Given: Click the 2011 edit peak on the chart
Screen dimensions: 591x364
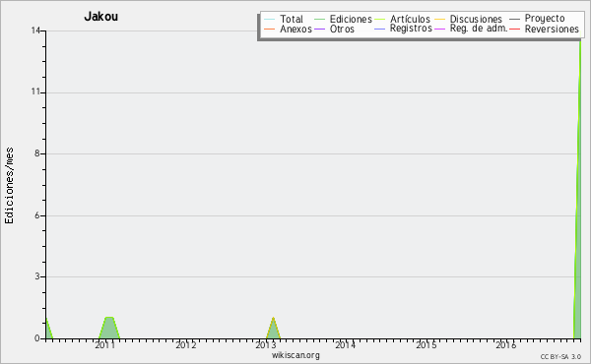Looking at the screenshot, I should pos(109,328).
